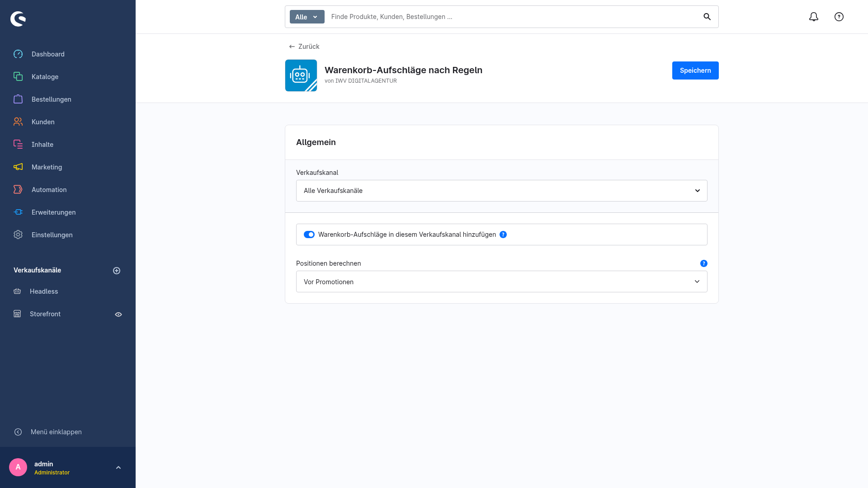Open the Alle search filter dropdown
Viewport: 868px width, 488px height.
point(307,17)
